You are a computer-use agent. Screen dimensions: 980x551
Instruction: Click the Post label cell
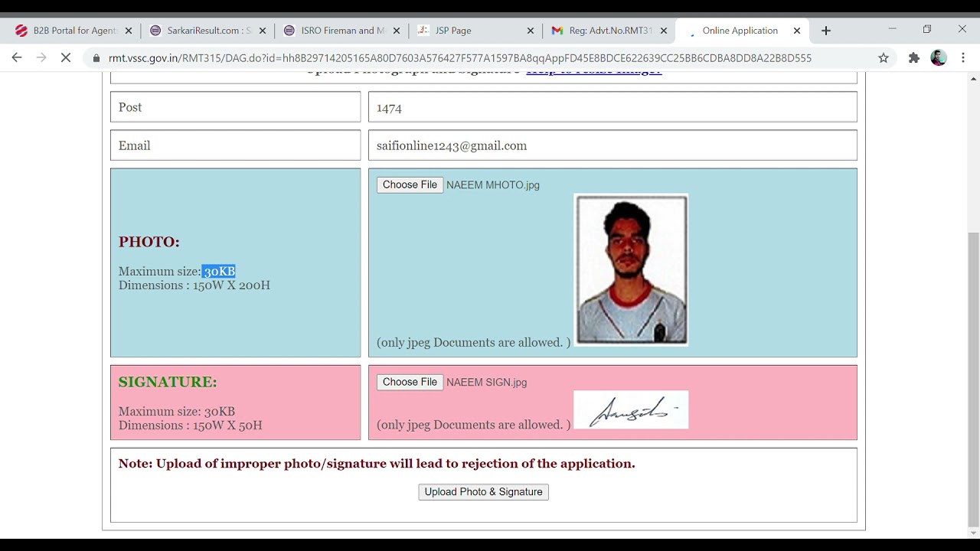coord(235,107)
